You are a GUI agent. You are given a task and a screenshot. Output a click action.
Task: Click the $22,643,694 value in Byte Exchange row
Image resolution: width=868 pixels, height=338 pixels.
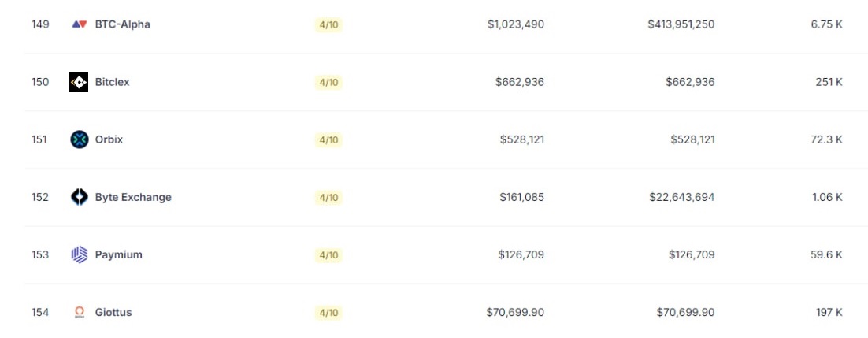(682, 197)
